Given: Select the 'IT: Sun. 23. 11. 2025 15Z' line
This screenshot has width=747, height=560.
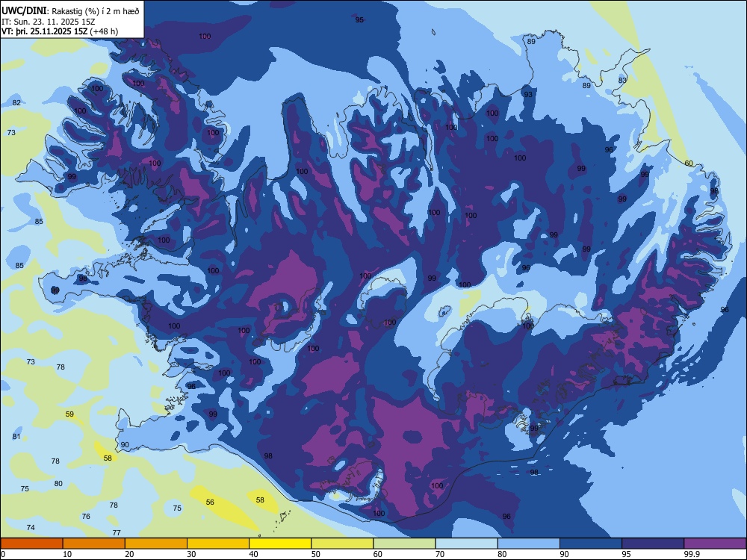Looking at the screenshot, I should pyautogui.click(x=48, y=22).
